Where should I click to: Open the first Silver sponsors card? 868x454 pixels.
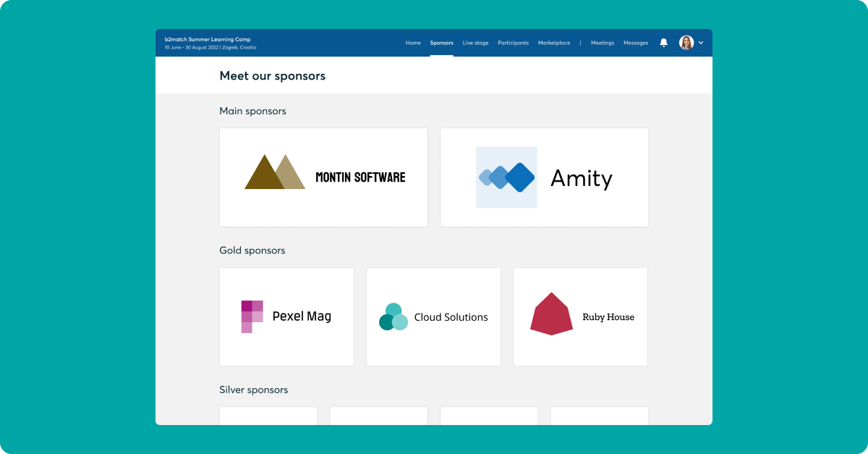coord(268,416)
